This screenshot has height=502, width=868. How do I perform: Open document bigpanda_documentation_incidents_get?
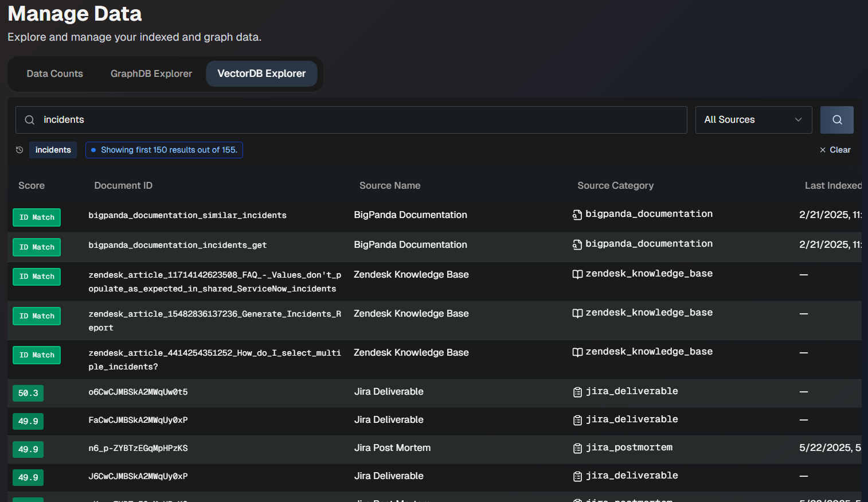(177, 245)
